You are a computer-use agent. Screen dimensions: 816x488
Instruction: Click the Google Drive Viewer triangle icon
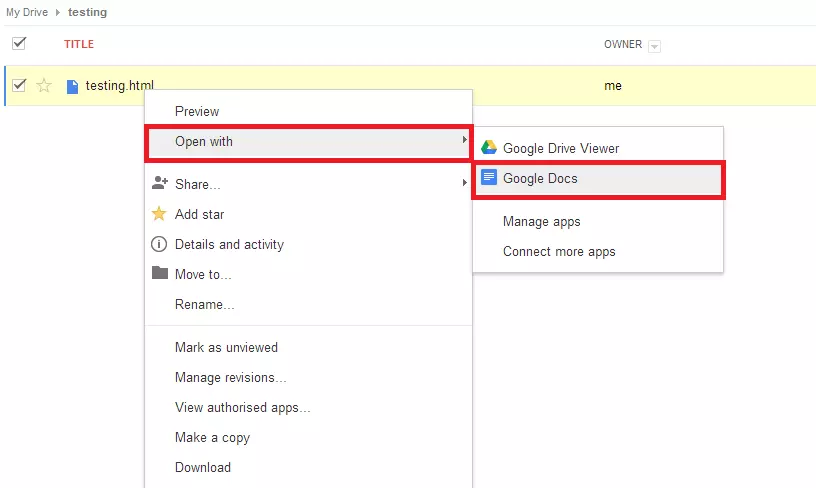tap(489, 148)
